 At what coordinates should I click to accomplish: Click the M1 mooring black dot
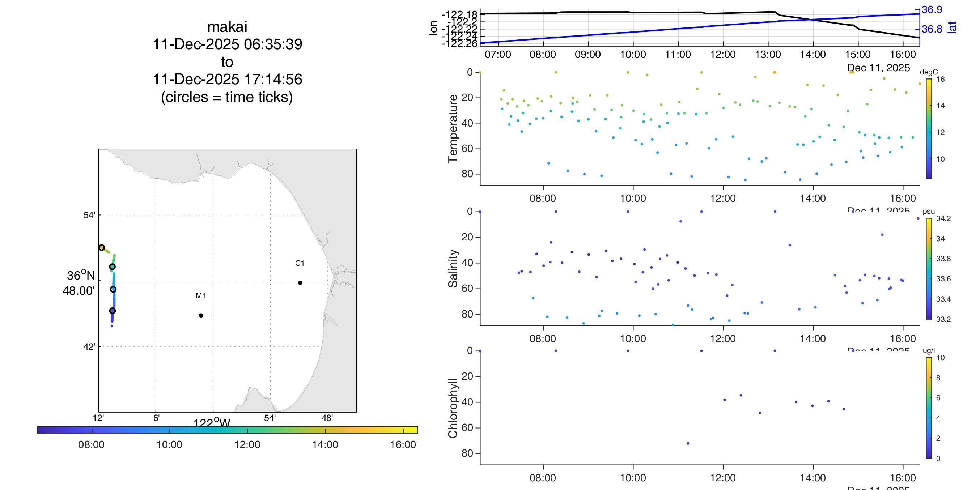201,315
